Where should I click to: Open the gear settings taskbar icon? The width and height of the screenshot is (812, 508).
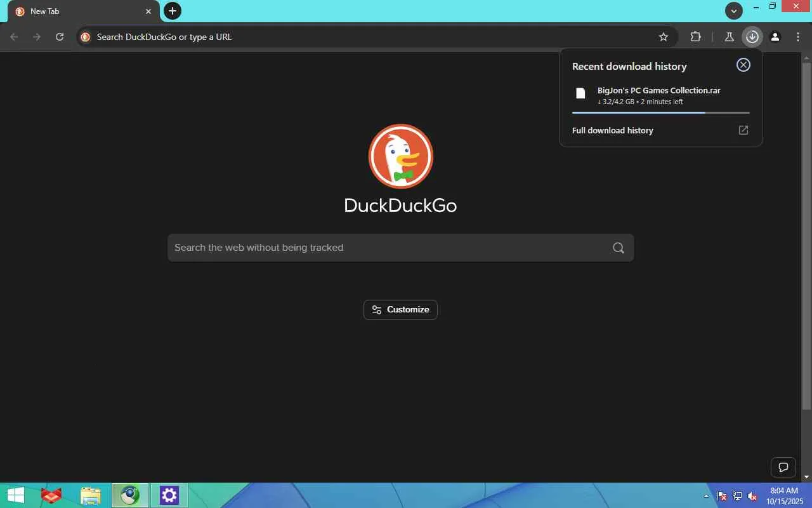point(169,495)
